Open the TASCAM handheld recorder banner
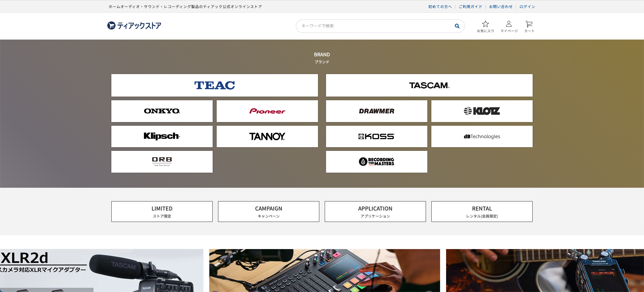 545,270
